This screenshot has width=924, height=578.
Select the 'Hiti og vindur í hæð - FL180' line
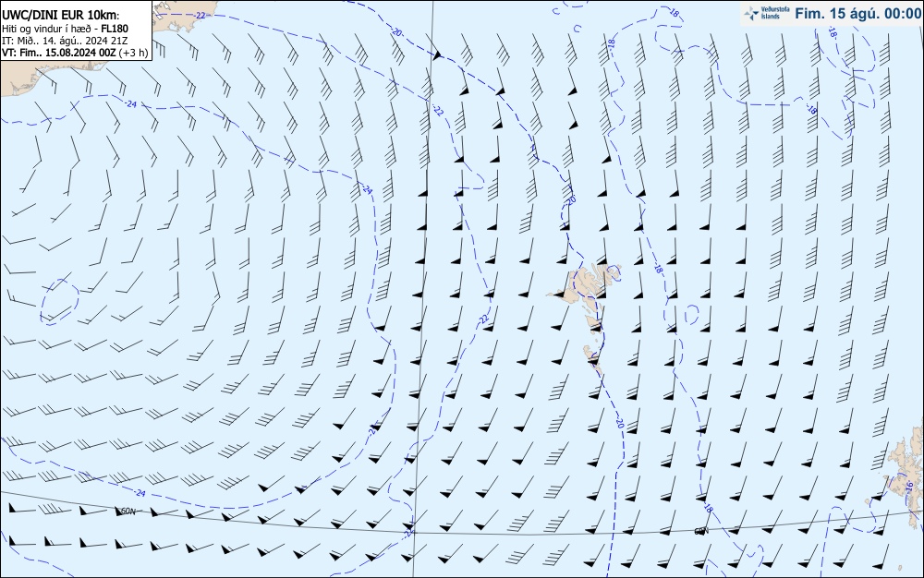[65, 29]
